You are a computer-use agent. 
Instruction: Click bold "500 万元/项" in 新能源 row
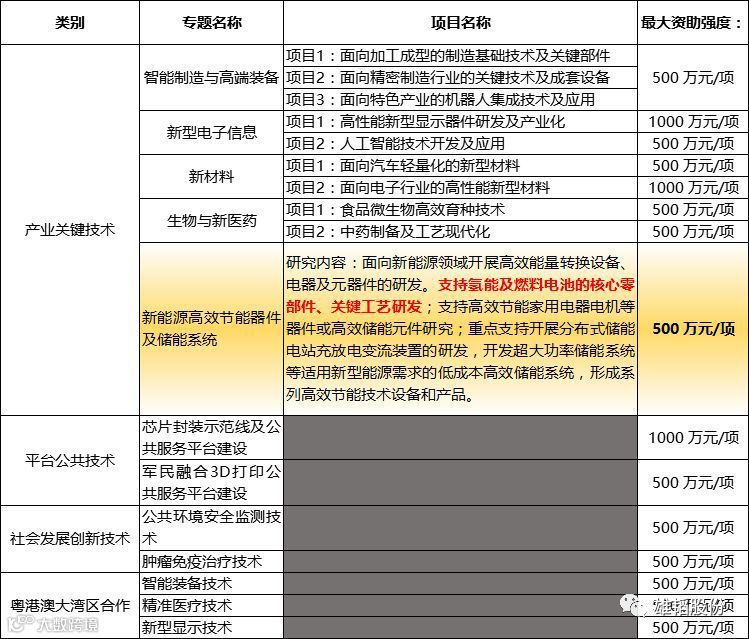(x=693, y=329)
